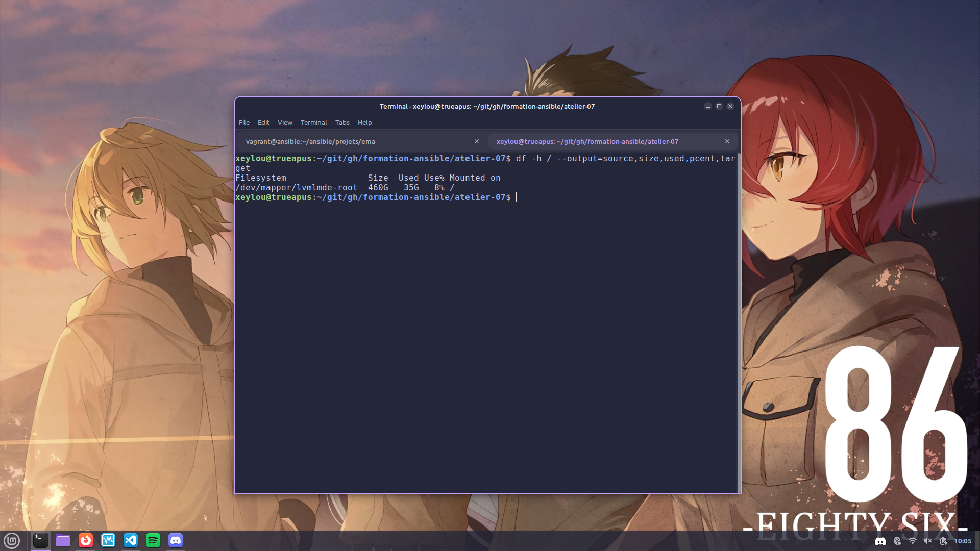Click the 'Filesystem' column header
980x551 pixels.
[261, 178]
